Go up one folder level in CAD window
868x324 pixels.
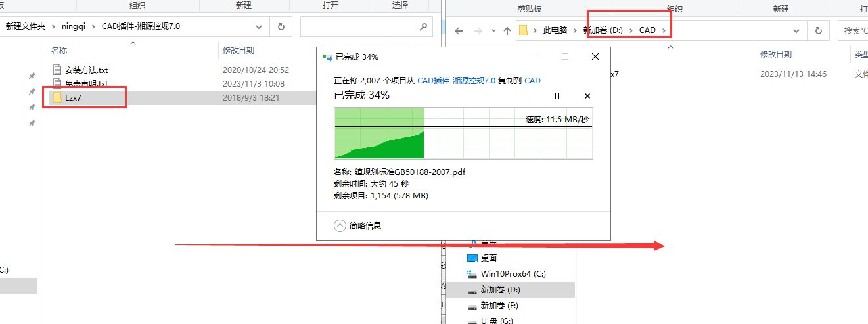pyautogui.click(x=507, y=30)
